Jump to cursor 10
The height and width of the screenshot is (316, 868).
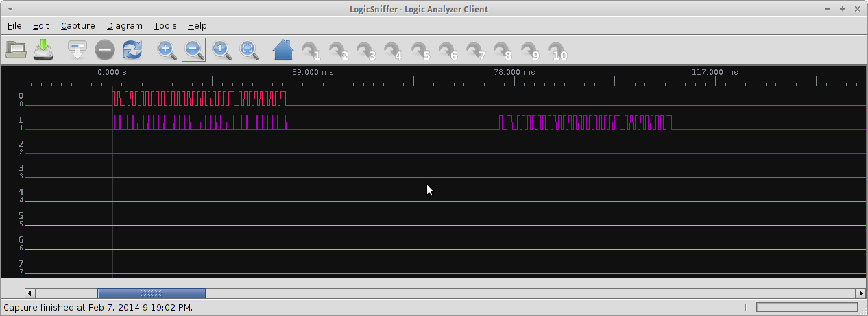tap(558, 50)
